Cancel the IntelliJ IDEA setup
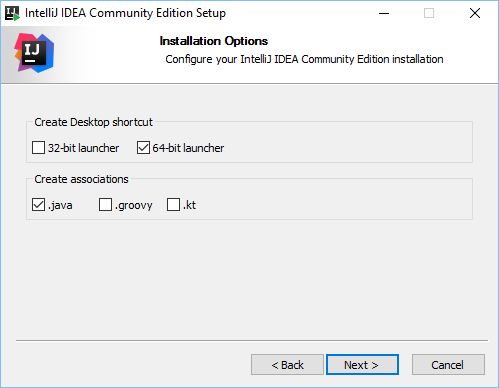Screen dimensions: 499x388 click(448, 365)
